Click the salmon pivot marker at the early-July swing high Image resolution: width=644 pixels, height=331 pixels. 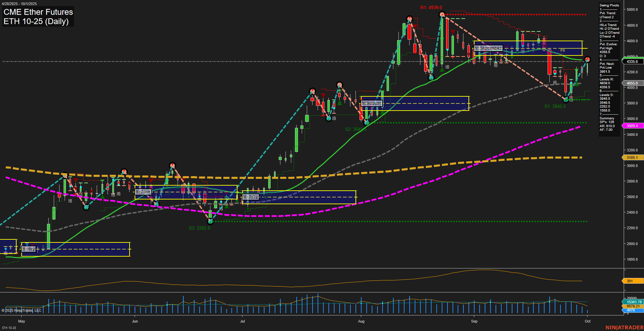pyautogui.click(x=312, y=91)
